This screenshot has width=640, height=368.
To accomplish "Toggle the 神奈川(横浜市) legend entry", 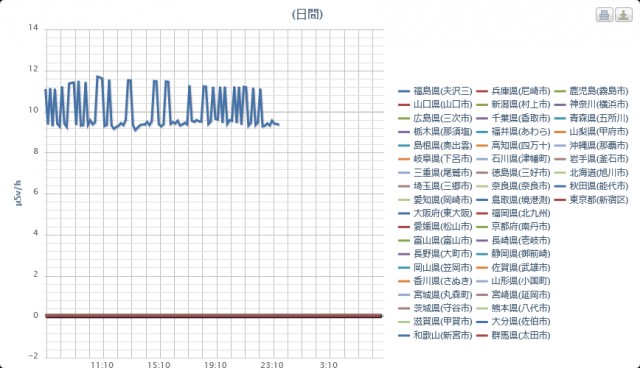I will tap(591, 104).
